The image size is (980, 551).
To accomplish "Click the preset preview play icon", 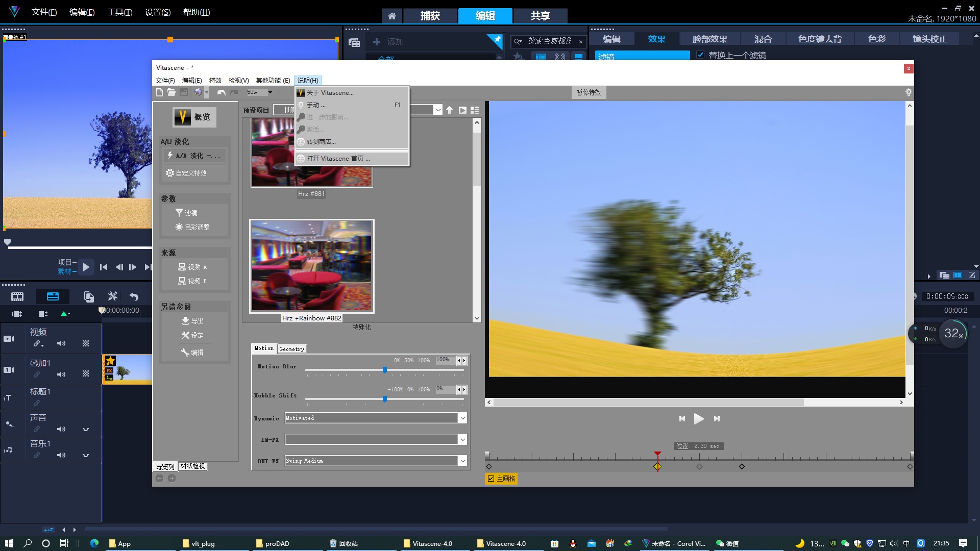I will pyautogui.click(x=462, y=110).
